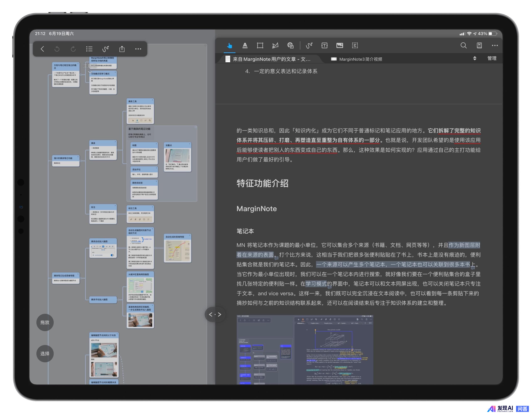Tap the highlighted 学习模式 excerpt in article
532x414 pixels.
click(x=316, y=284)
